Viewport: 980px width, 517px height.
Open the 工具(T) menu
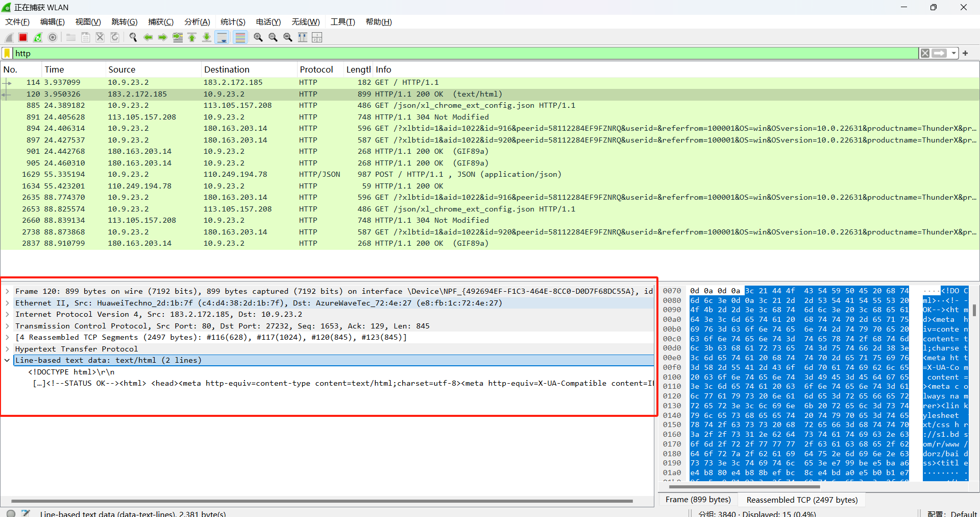(x=342, y=22)
